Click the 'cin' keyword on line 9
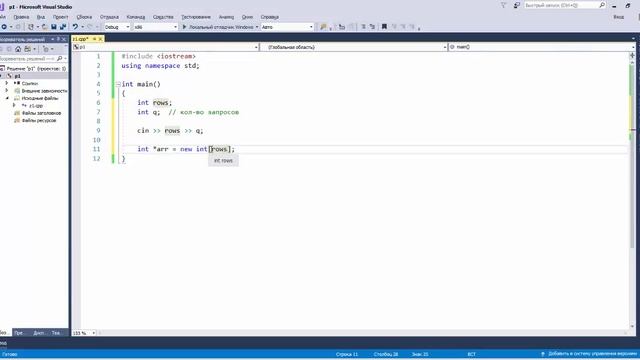Image resolution: width=640 pixels, height=360 pixels. coord(143,131)
